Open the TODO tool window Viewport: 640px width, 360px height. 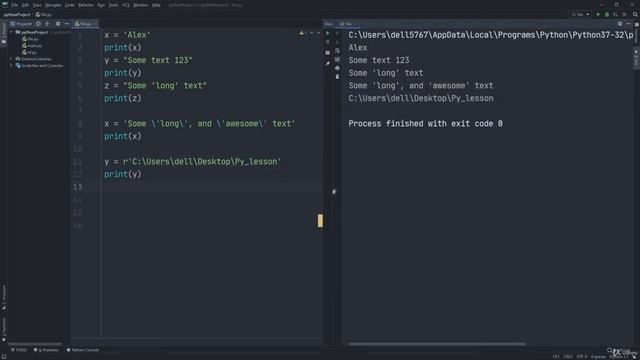tap(19, 350)
